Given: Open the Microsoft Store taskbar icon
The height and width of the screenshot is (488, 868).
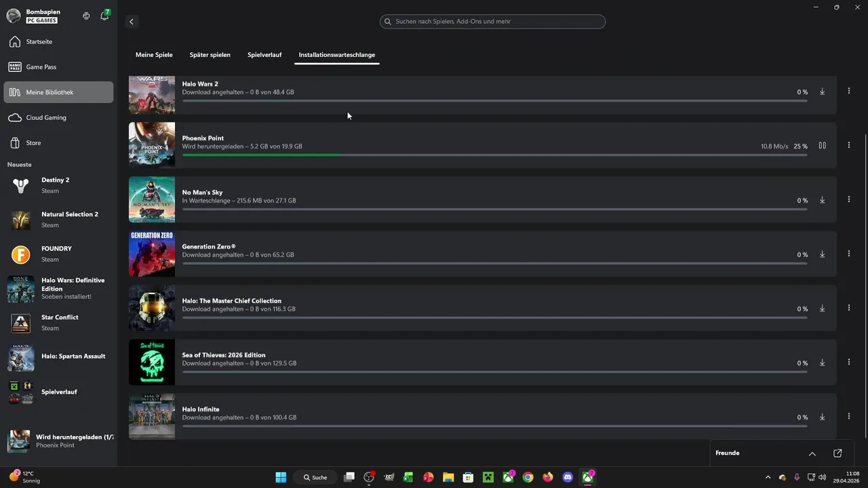Looking at the screenshot, I should pos(468,477).
